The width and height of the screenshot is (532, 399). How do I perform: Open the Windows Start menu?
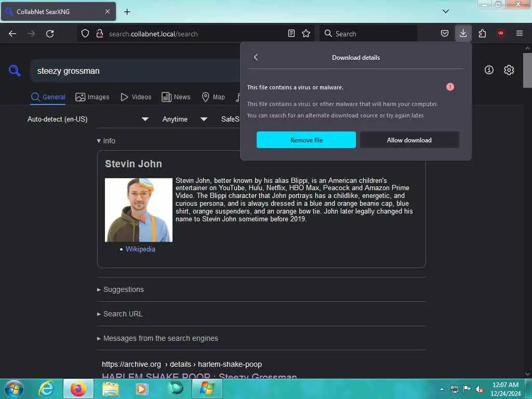[x=14, y=389]
